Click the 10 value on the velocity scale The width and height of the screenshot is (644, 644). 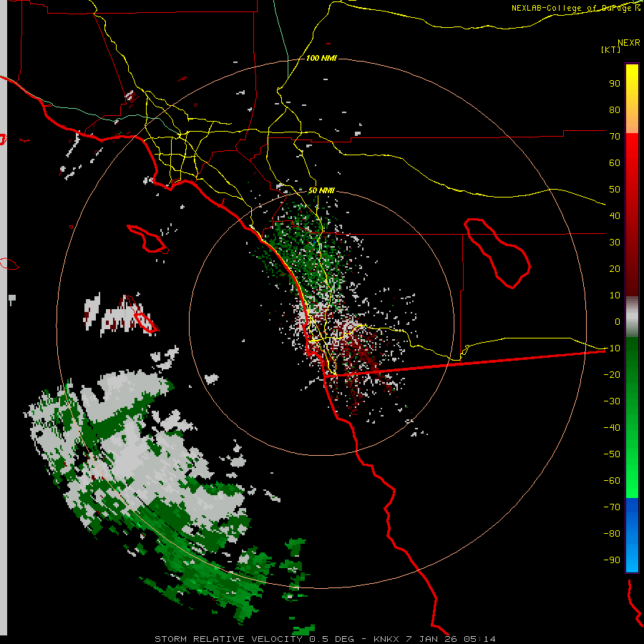[x=615, y=296]
